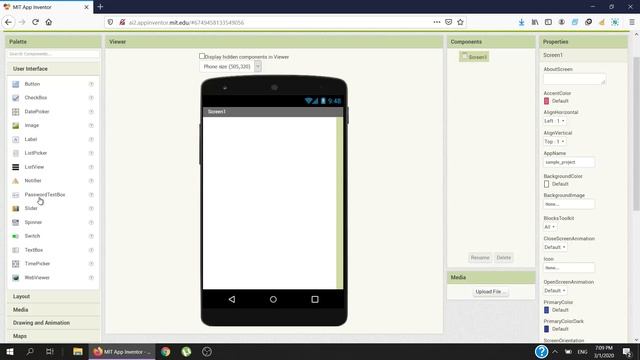Choose the Switch component icon
Viewport: 640px width, 360px height.
[x=16, y=236]
